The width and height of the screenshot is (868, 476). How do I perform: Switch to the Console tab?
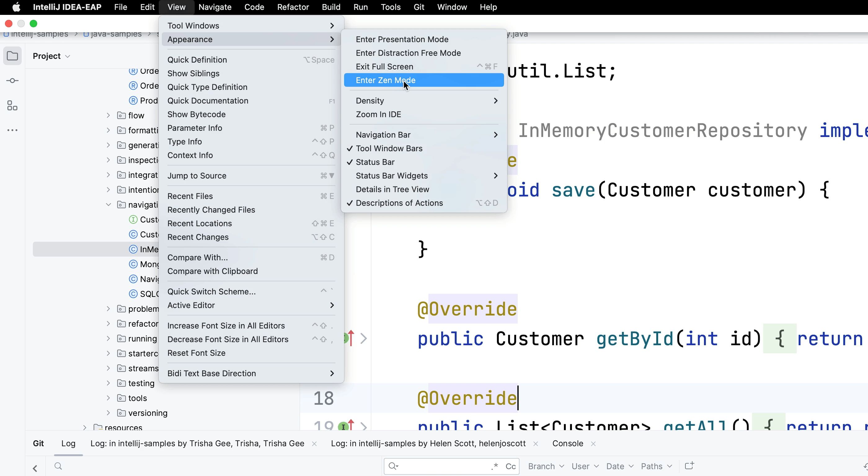click(x=568, y=444)
